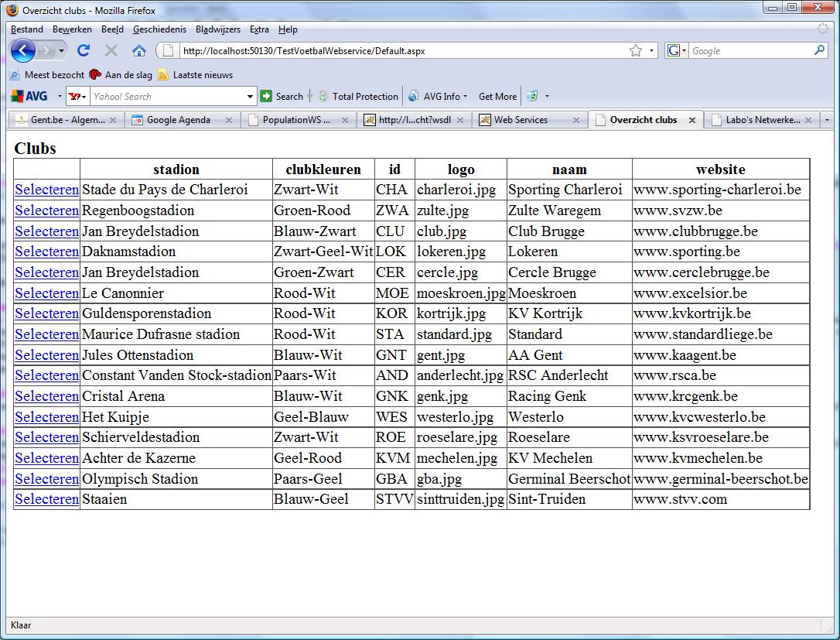Image resolution: width=840 pixels, height=640 pixels.
Task: Open the Bladwijzers menu
Action: point(217,29)
